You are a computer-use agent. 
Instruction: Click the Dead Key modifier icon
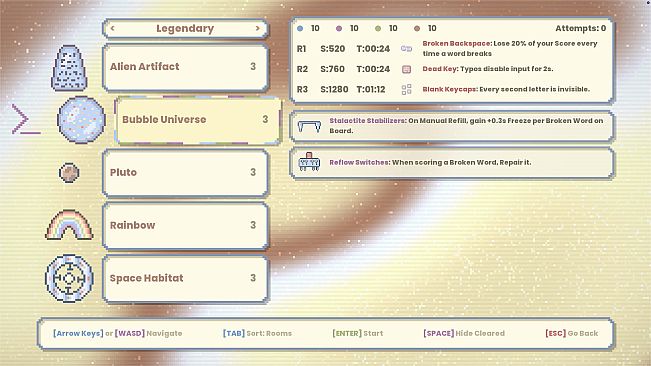pyautogui.click(x=406, y=69)
